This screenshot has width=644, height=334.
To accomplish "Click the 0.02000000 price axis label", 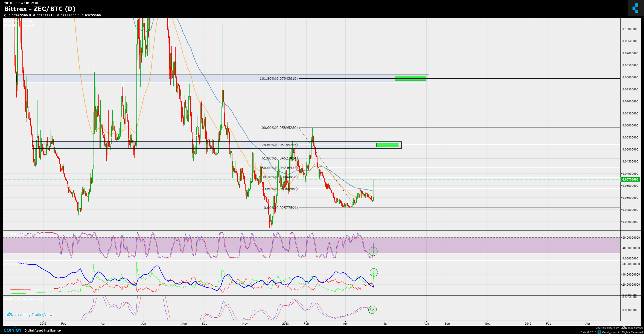I will point(630,222).
